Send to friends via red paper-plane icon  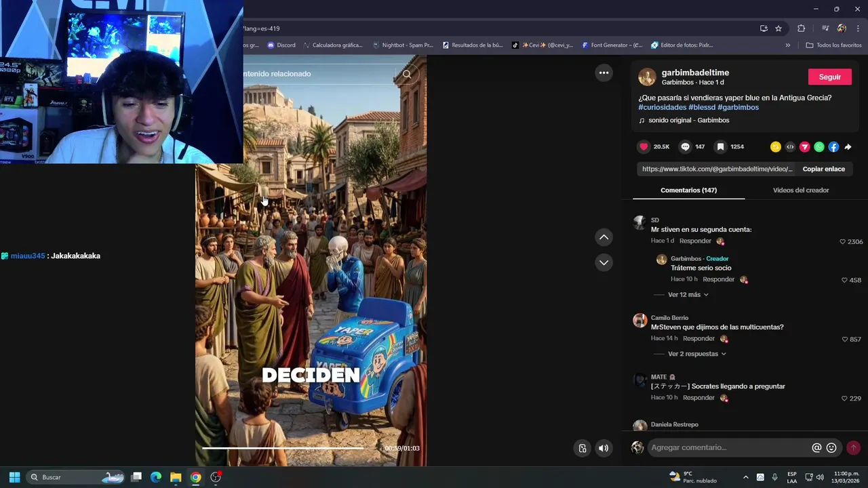(x=805, y=146)
